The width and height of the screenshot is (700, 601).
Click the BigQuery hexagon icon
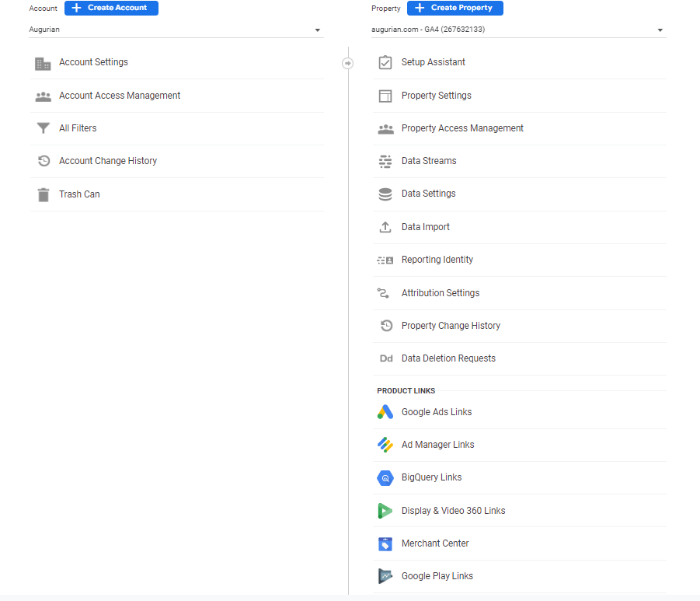click(385, 477)
